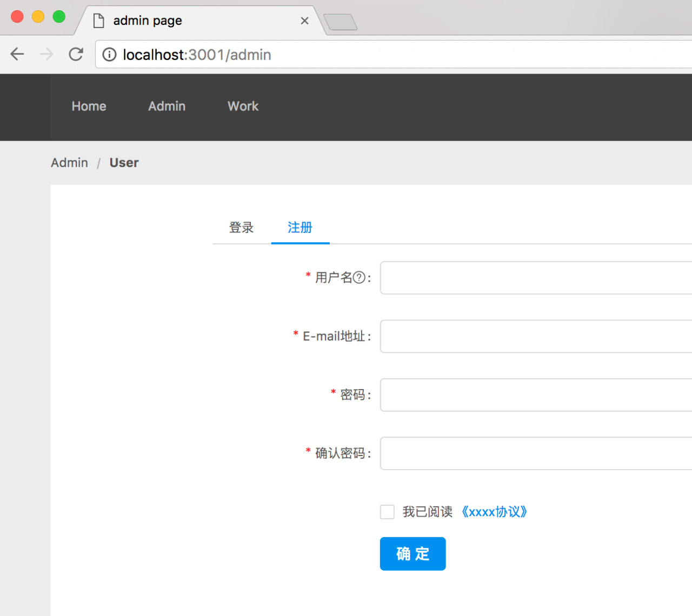Open a new browser tab
Viewport: 692px width, 616px height.
pos(340,22)
